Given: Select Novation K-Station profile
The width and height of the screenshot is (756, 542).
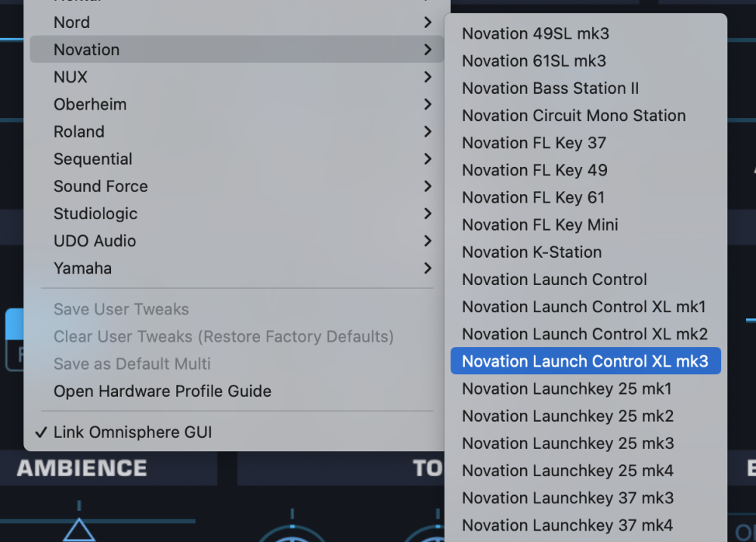Looking at the screenshot, I should pos(531,252).
